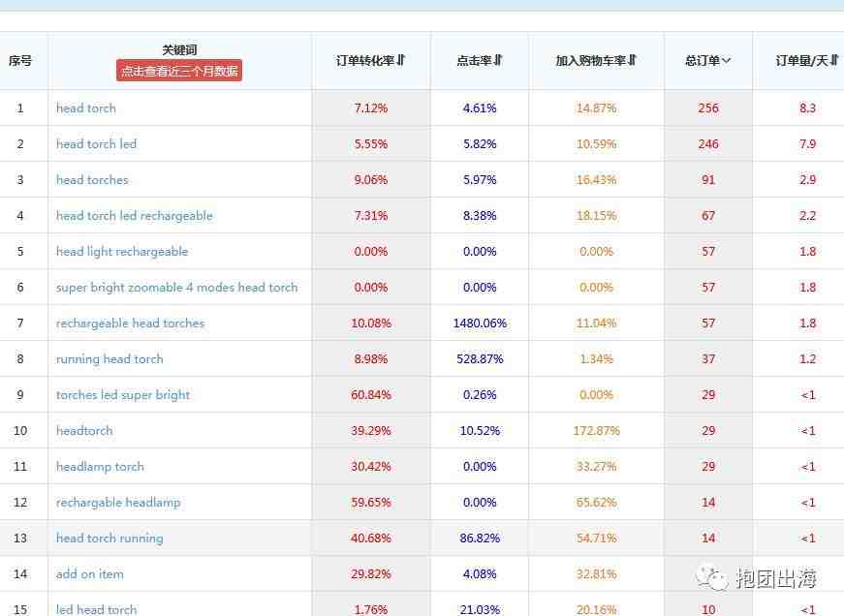Open 'head torch led rechargeable' keyword

(x=135, y=216)
